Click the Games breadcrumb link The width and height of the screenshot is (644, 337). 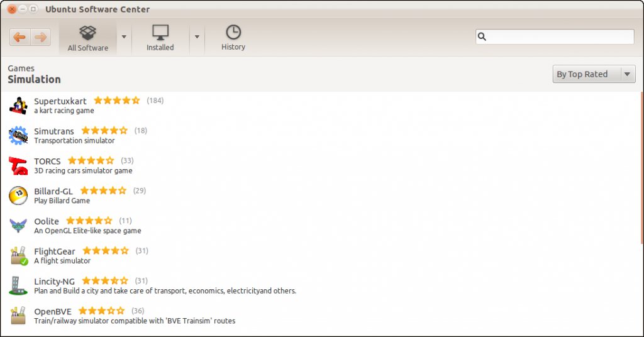[21, 68]
